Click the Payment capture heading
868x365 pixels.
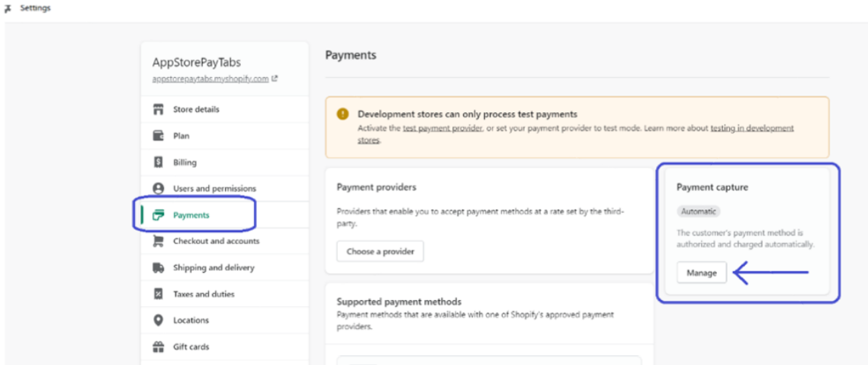712,187
